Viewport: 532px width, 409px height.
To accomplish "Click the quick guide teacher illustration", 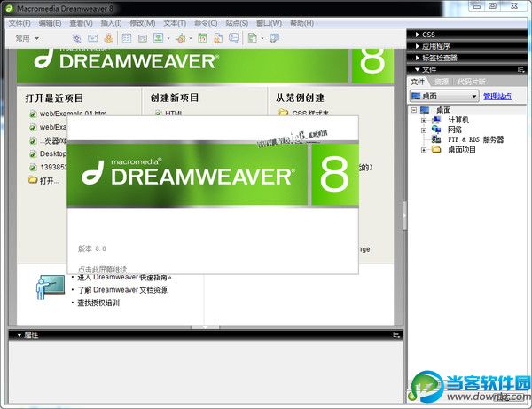I will coord(51,287).
